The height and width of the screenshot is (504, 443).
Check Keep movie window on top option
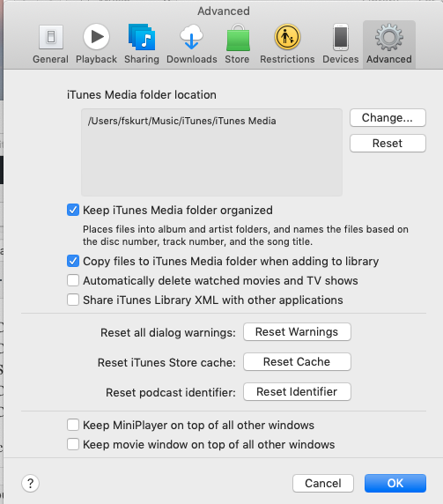pyautogui.click(x=73, y=444)
